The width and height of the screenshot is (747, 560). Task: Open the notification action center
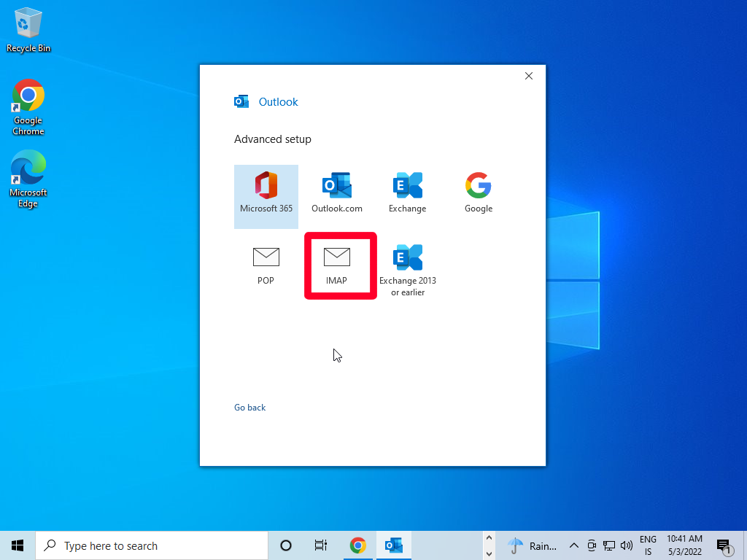[724, 545]
